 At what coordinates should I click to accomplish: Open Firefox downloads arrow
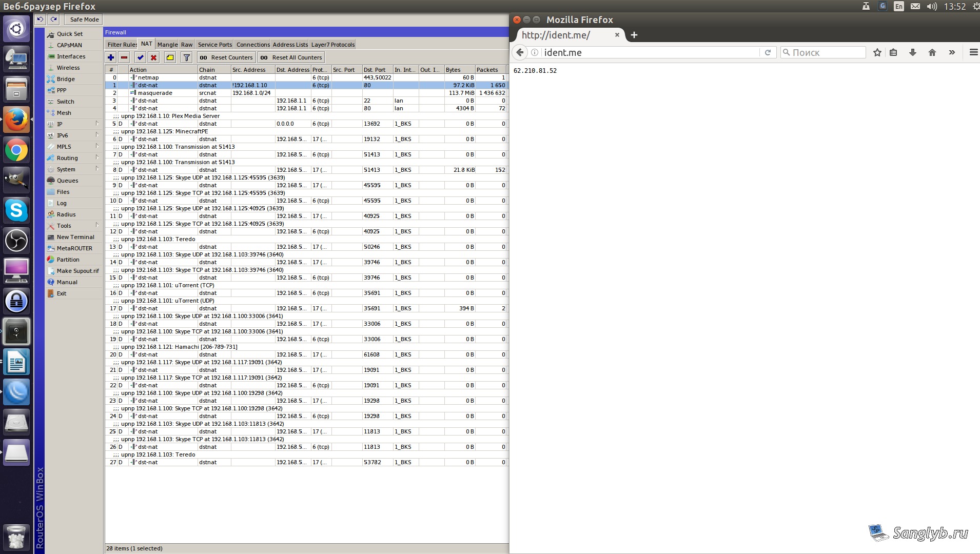[x=912, y=52]
